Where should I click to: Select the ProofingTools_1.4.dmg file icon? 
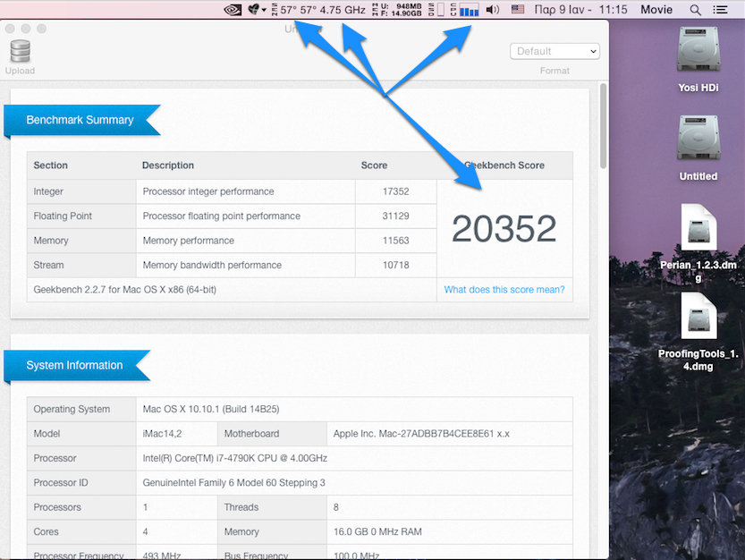(x=698, y=316)
